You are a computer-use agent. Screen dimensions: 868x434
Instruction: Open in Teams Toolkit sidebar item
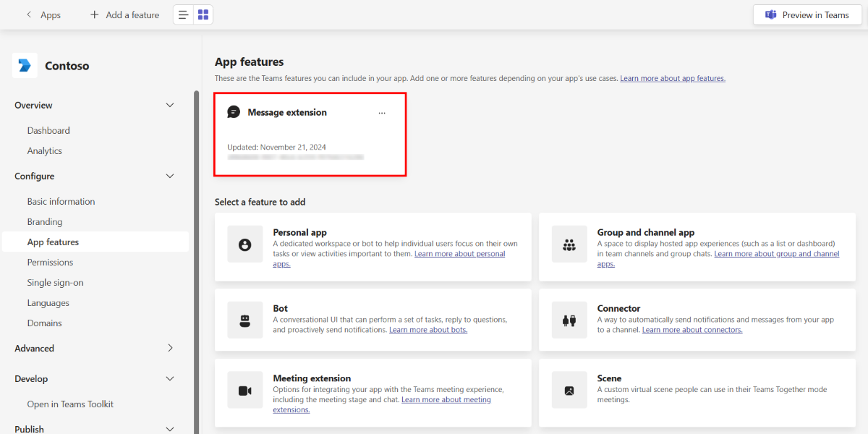[70, 404]
